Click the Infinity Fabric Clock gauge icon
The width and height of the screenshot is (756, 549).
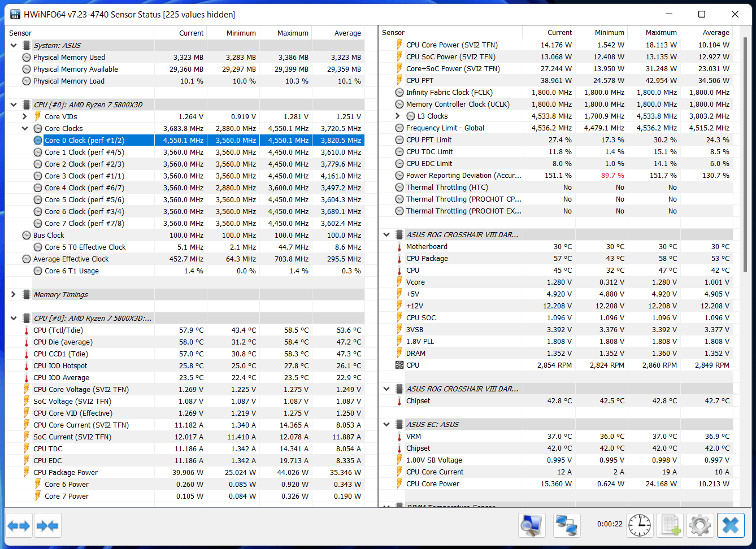pyautogui.click(x=399, y=92)
